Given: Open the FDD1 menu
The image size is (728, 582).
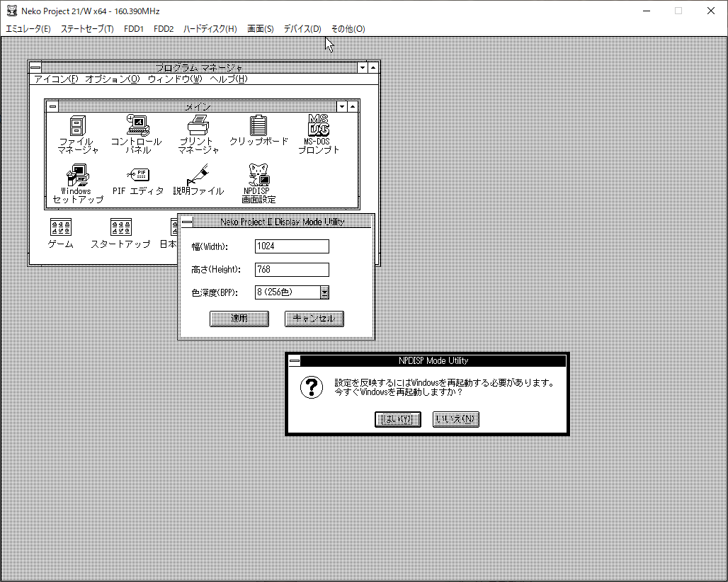Looking at the screenshot, I should tap(134, 29).
